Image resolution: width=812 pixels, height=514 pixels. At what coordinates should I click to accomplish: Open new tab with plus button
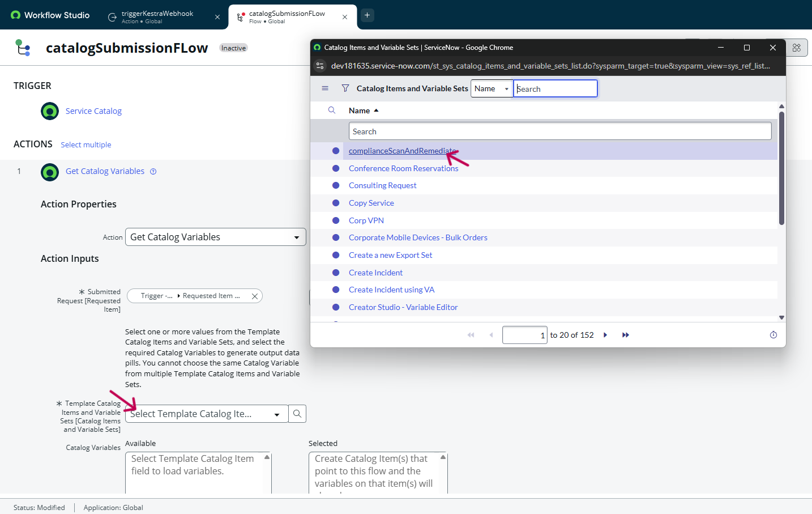coord(367,15)
